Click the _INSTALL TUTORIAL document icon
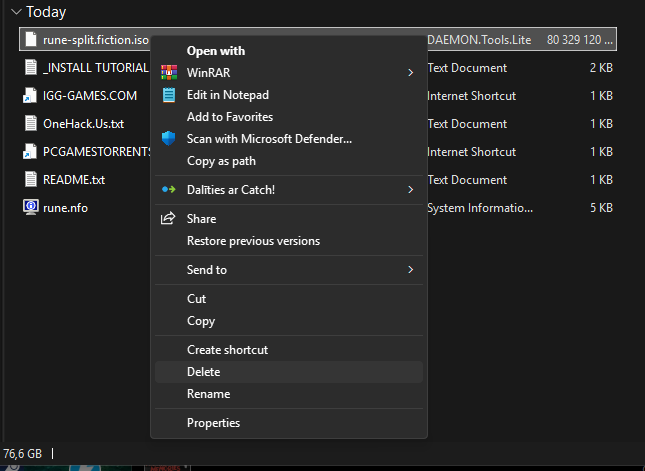This screenshot has width=645, height=471. click(x=31, y=67)
